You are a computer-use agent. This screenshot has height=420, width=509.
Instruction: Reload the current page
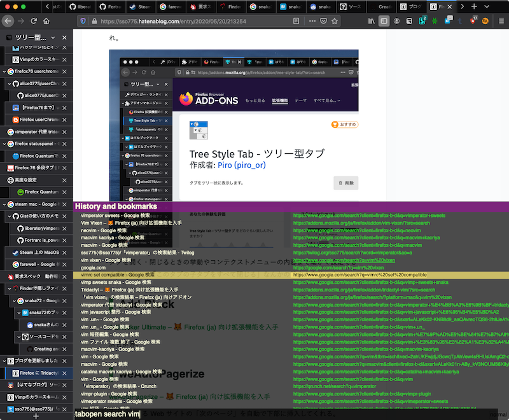34,21
